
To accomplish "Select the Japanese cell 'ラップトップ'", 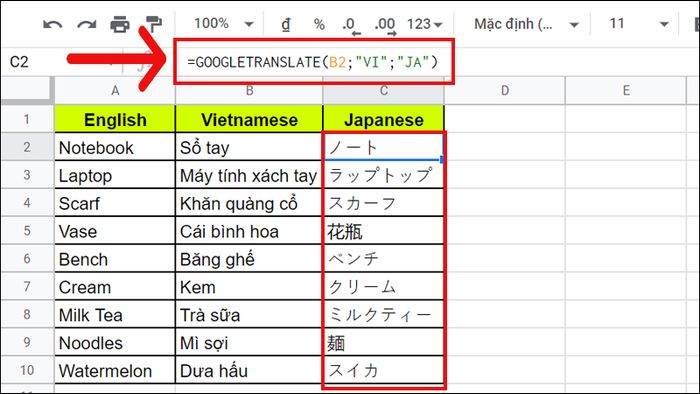I will coord(383,175).
